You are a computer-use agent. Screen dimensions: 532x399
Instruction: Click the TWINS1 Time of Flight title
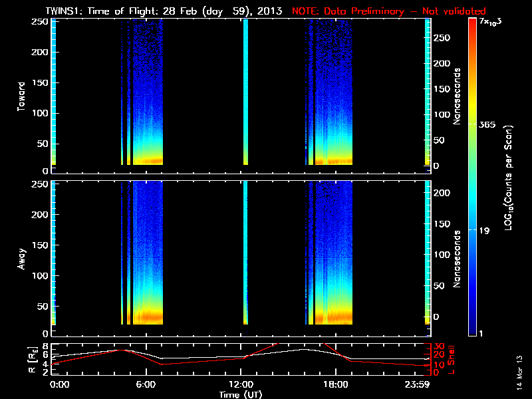166,11
